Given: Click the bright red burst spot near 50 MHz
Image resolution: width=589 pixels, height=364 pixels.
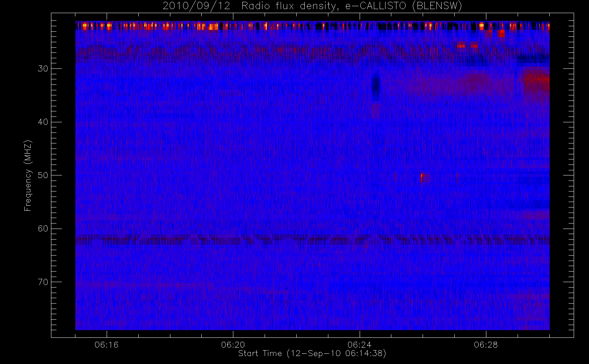Looking at the screenshot, I should [422, 177].
